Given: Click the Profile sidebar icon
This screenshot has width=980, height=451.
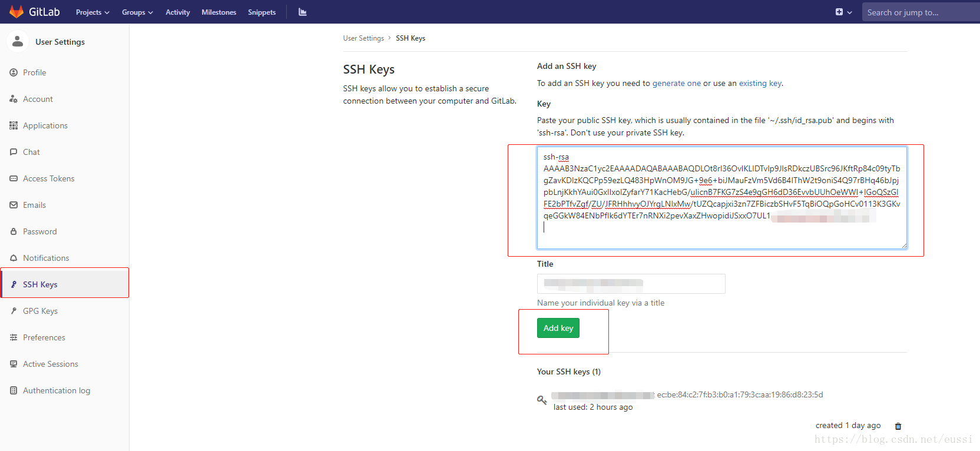Looking at the screenshot, I should tap(14, 72).
